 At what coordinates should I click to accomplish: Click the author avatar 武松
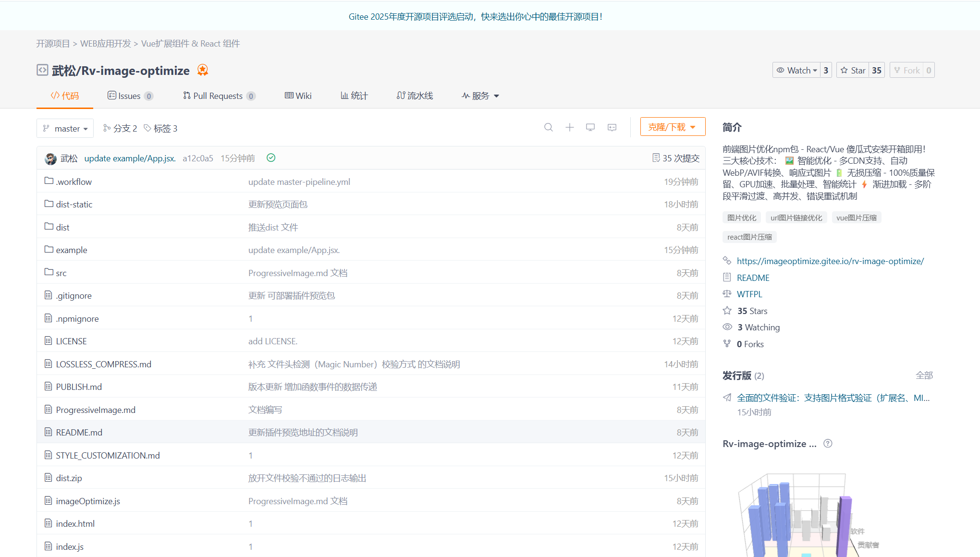click(50, 158)
